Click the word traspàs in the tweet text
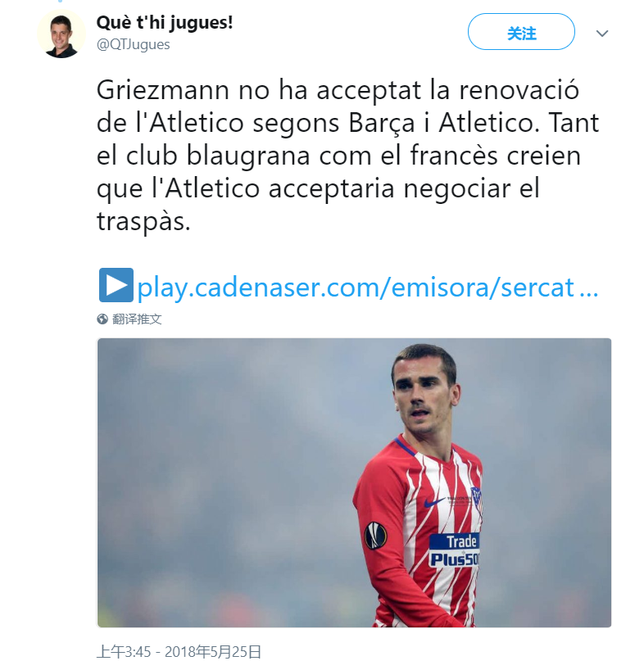644x670 pixels. (x=143, y=222)
